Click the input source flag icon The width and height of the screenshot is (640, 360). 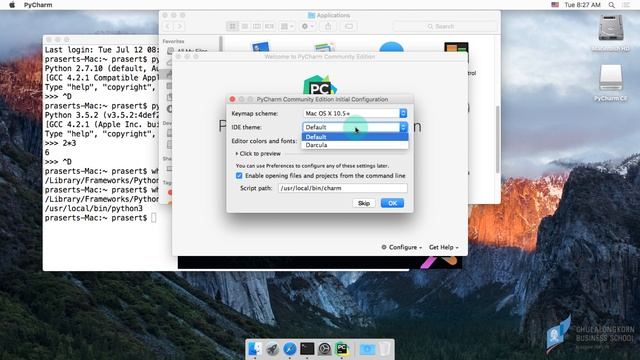click(x=555, y=5)
